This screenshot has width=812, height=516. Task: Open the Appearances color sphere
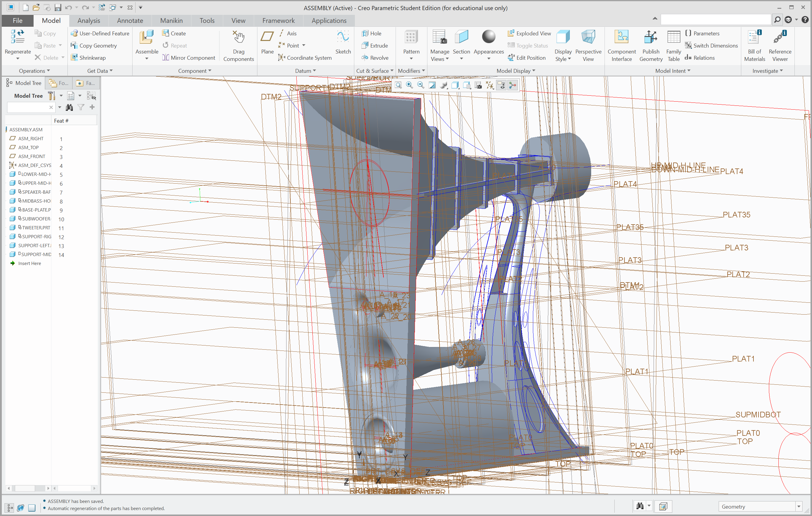point(488,37)
